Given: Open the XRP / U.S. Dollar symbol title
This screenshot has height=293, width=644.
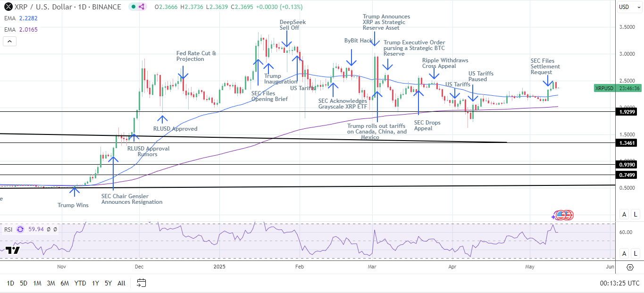Looking at the screenshot, I should tap(68, 7).
